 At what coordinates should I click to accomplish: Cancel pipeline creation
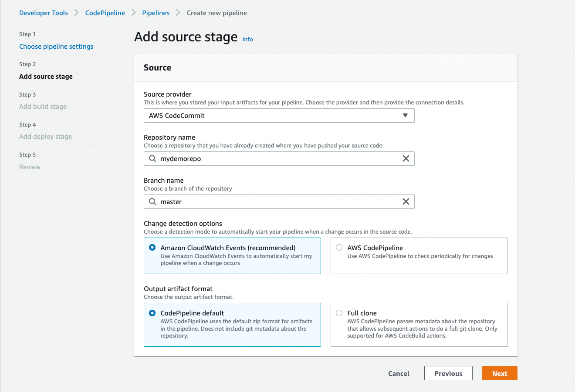point(399,373)
